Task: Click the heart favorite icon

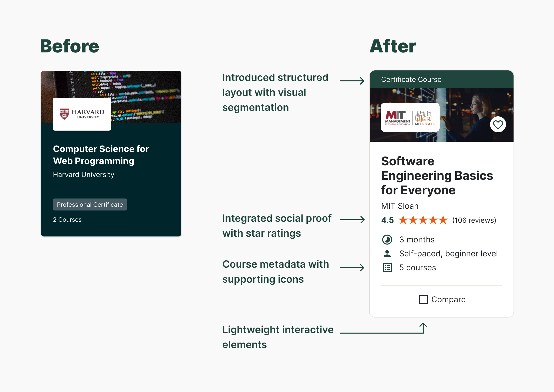Action: coord(498,124)
